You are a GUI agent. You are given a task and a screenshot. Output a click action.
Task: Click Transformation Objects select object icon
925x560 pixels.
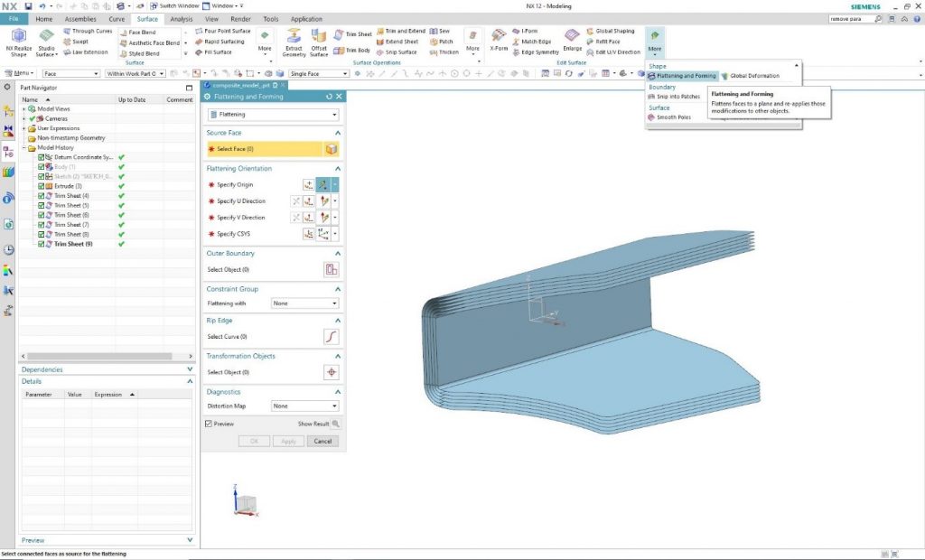pos(331,372)
